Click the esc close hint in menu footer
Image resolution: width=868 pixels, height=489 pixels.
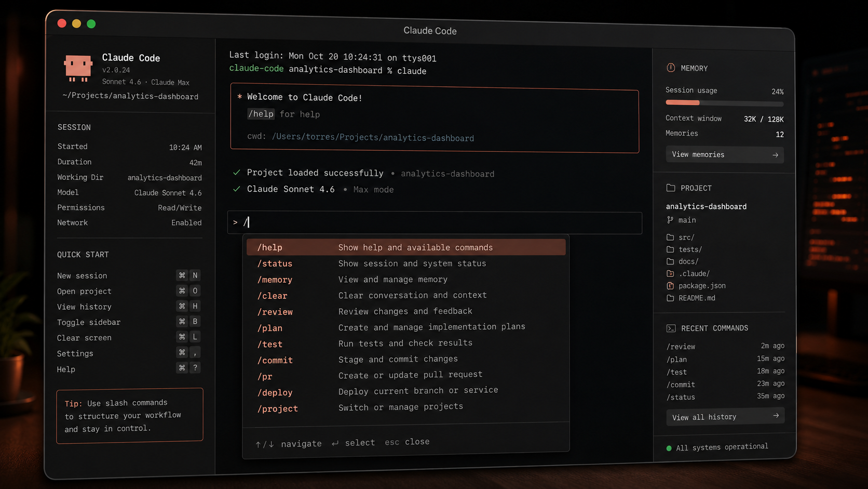point(407,442)
